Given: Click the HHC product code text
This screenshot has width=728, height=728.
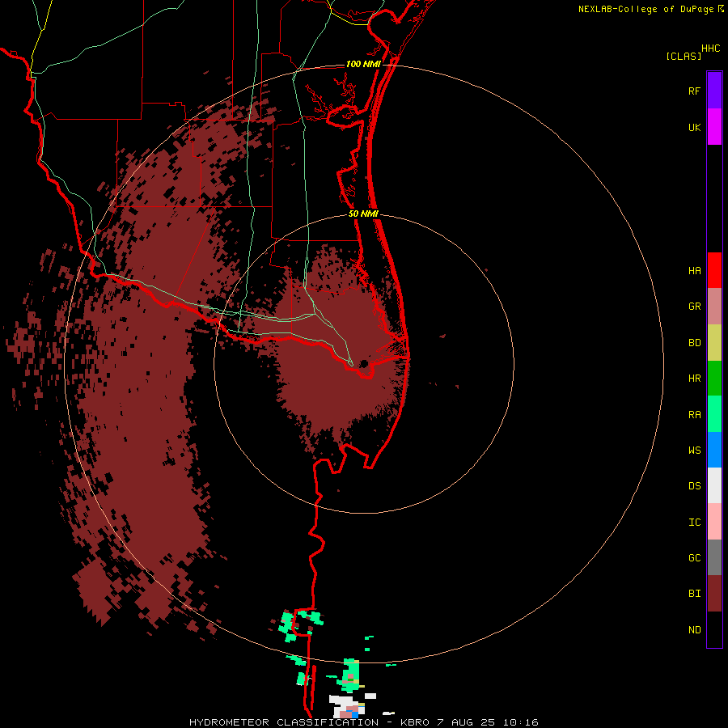Looking at the screenshot, I should pos(711,49).
